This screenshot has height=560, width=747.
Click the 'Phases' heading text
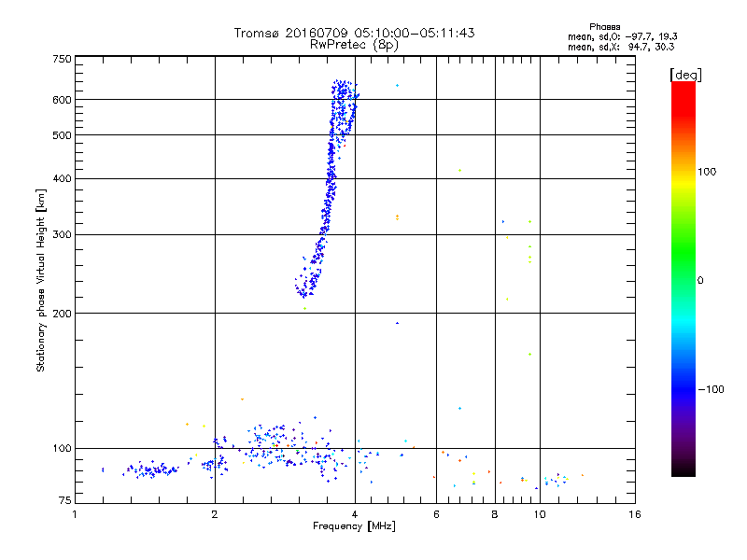(x=604, y=27)
